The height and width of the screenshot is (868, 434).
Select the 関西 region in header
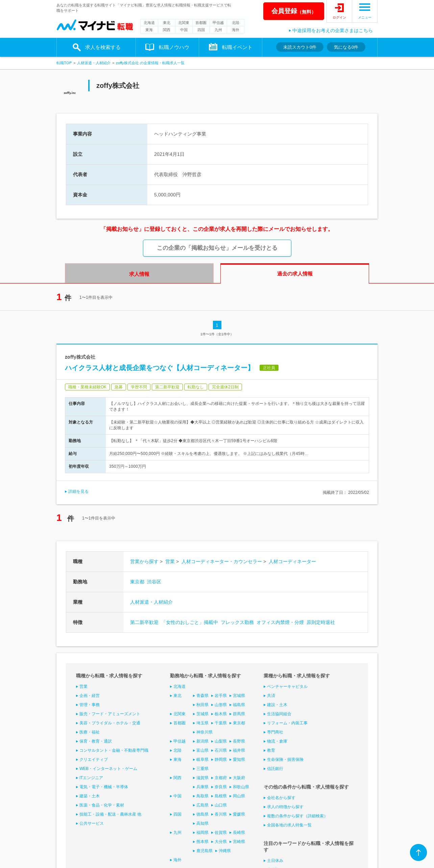click(x=166, y=30)
